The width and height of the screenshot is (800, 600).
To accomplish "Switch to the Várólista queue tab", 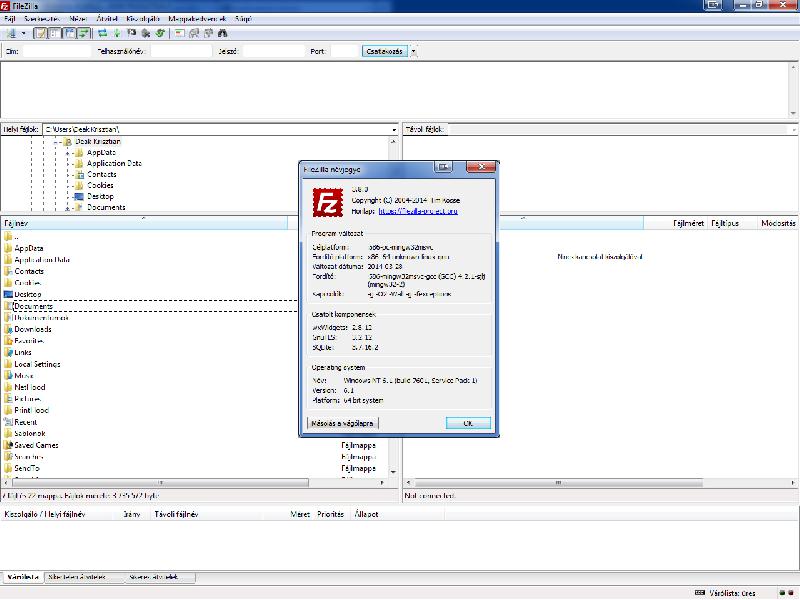I will [23, 577].
